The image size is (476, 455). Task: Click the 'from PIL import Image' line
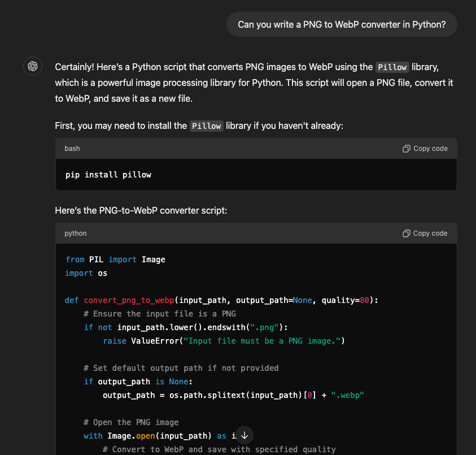tap(115, 259)
